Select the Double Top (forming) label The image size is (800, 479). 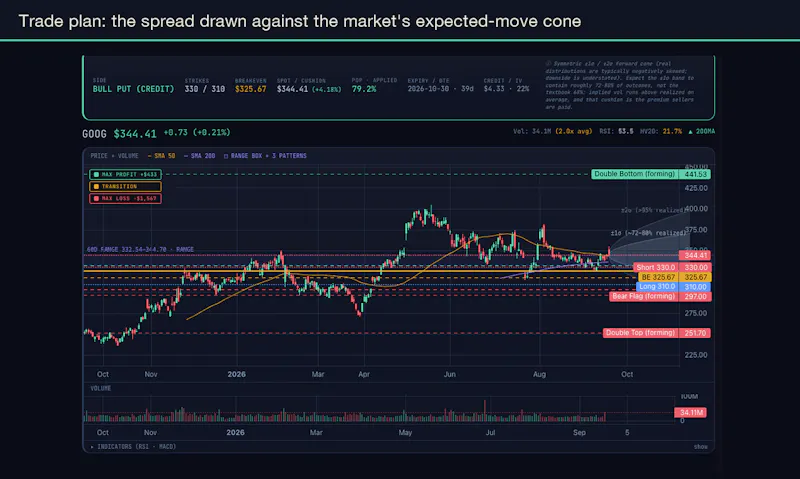click(x=641, y=333)
